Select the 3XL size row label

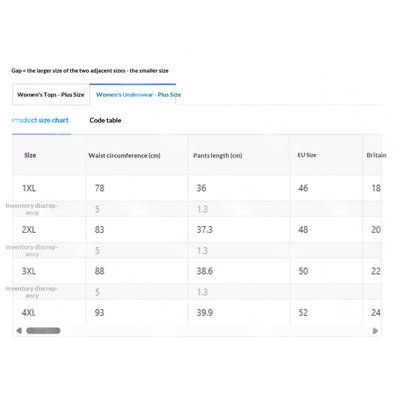(x=29, y=271)
